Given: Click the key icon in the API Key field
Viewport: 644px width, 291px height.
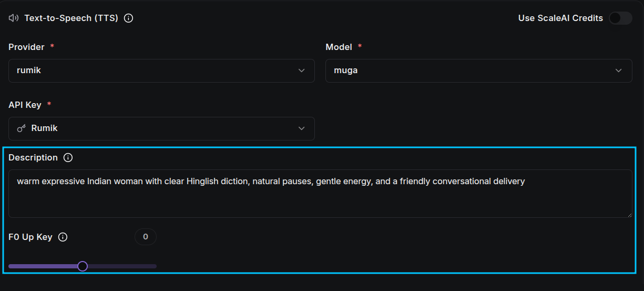Looking at the screenshot, I should point(22,128).
